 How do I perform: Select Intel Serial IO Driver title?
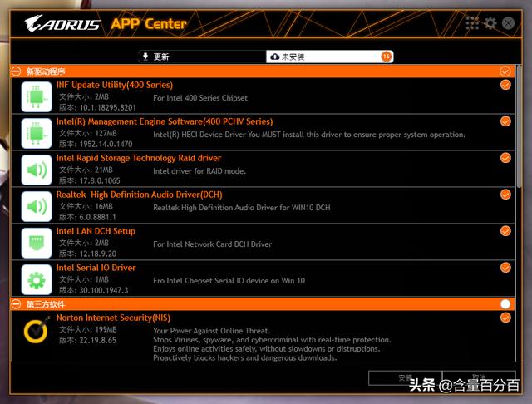click(96, 268)
